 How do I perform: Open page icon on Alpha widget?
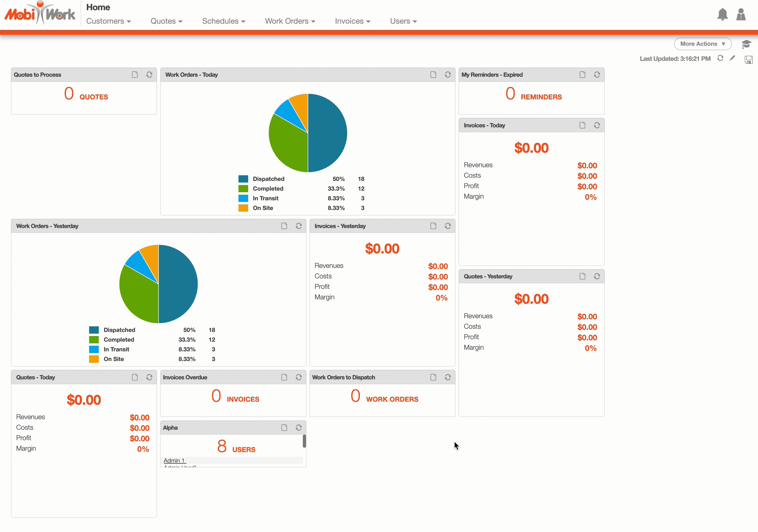[x=284, y=428]
